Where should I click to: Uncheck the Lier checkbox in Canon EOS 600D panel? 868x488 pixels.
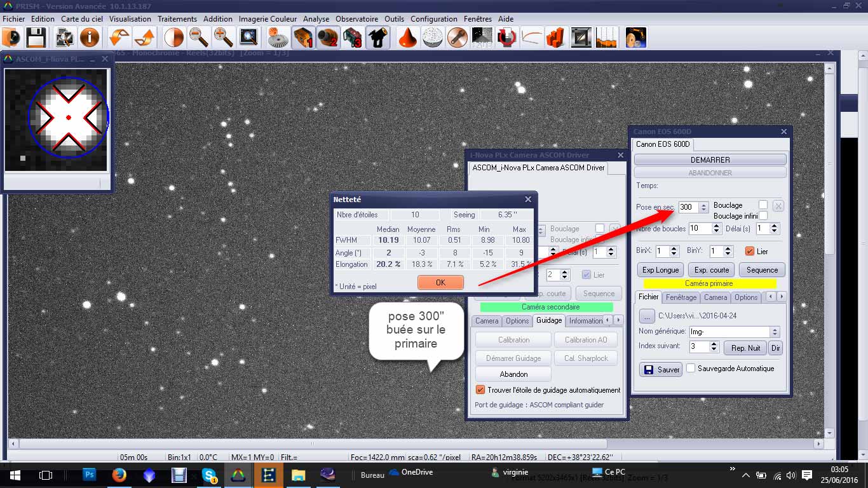pos(749,251)
